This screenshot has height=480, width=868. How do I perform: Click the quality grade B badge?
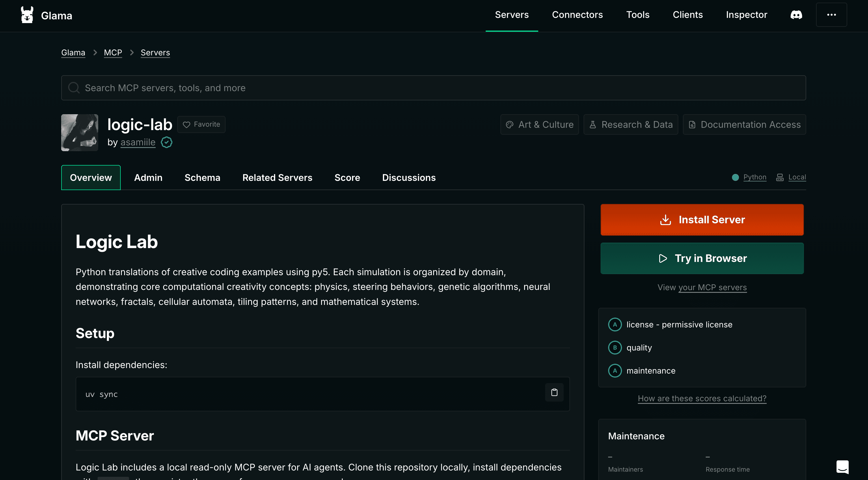point(615,348)
